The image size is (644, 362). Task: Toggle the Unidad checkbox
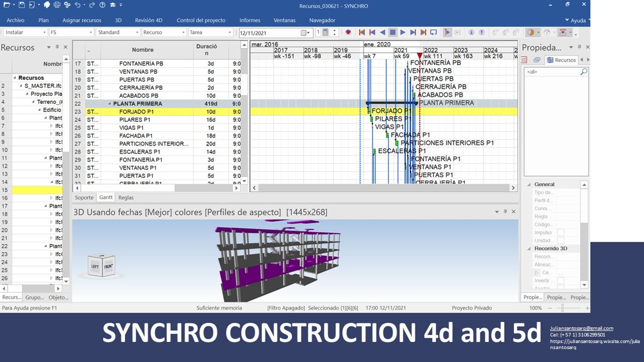[560, 241]
